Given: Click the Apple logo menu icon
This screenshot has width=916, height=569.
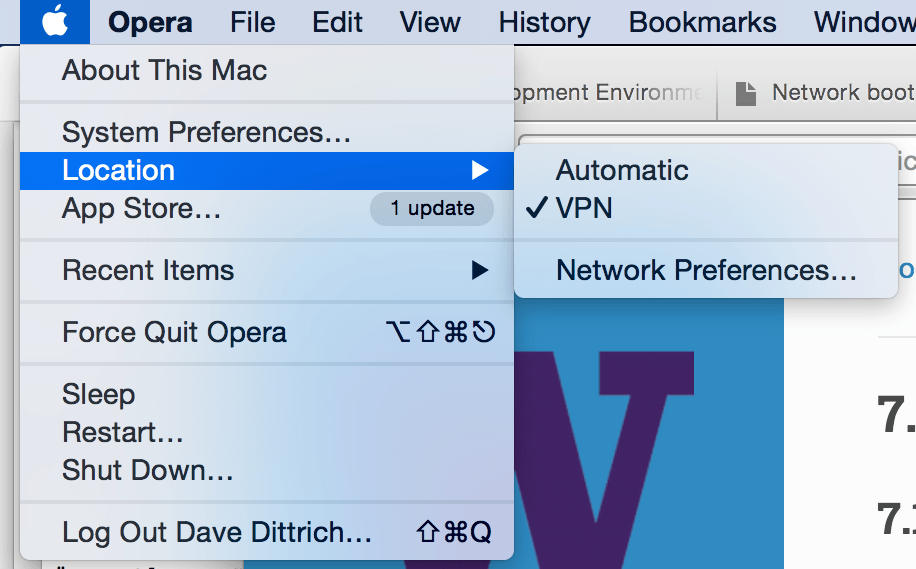Looking at the screenshot, I should point(55,22).
